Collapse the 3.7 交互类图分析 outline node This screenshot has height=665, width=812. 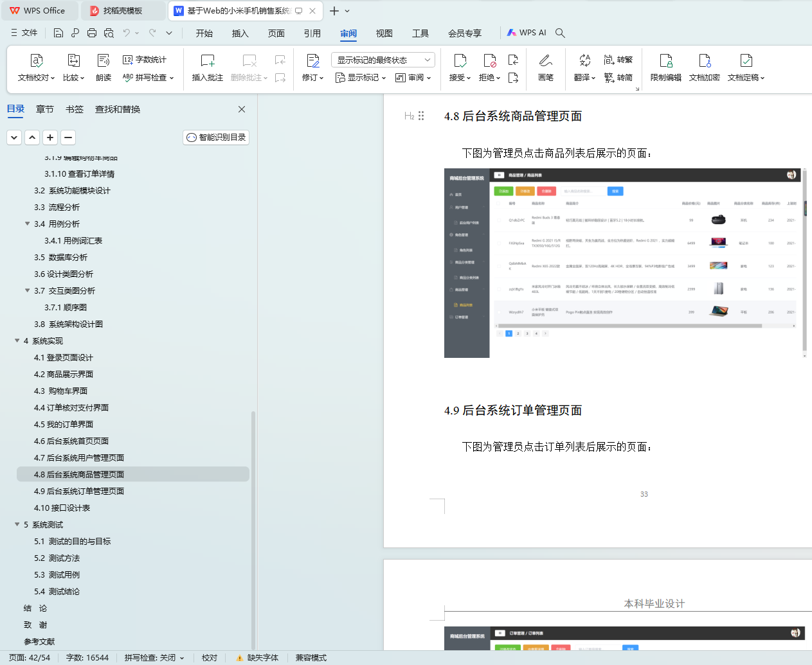pyautogui.click(x=28, y=290)
